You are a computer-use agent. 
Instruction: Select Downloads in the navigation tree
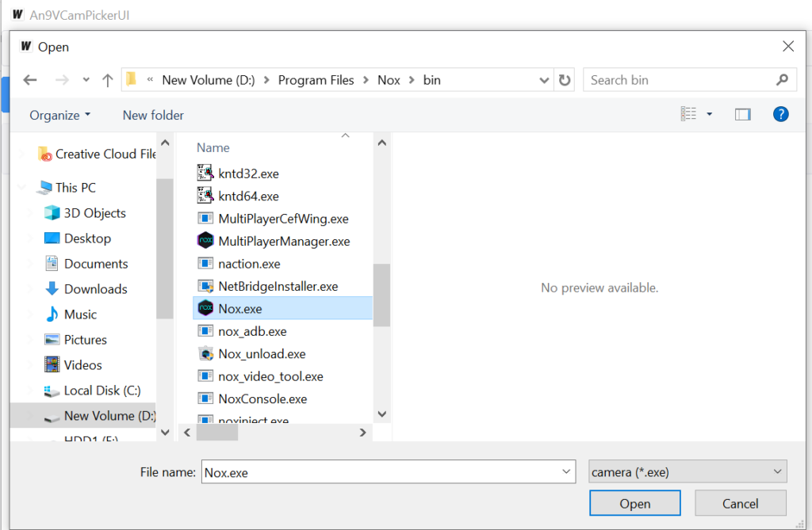[95, 289]
